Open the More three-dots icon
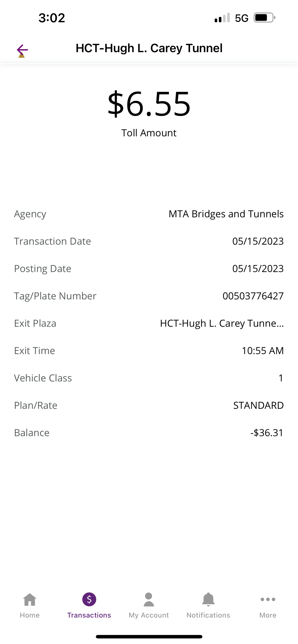Image resolution: width=298 pixels, height=644 pixels. pyautogui.click(x=268, y=599)
